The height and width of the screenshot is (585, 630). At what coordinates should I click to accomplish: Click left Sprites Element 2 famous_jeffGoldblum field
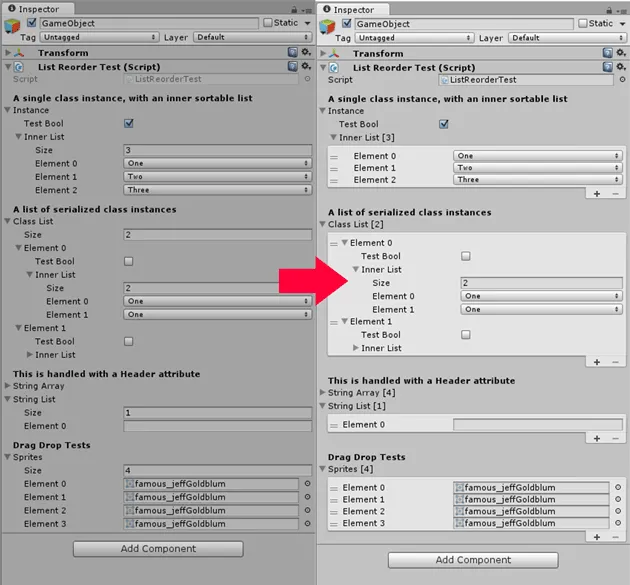point(211,510)
